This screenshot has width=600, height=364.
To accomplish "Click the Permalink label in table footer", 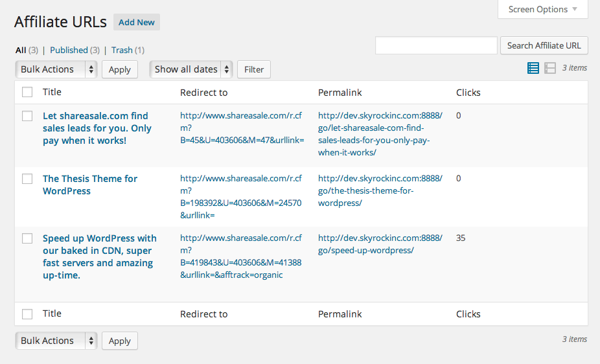I will coord(340,314).
